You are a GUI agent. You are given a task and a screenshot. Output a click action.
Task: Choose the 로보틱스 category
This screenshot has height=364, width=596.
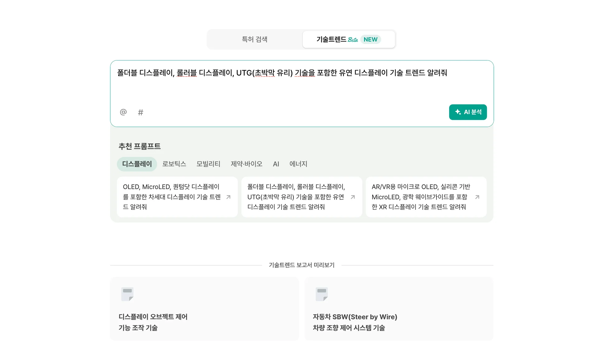click(174, 164)
